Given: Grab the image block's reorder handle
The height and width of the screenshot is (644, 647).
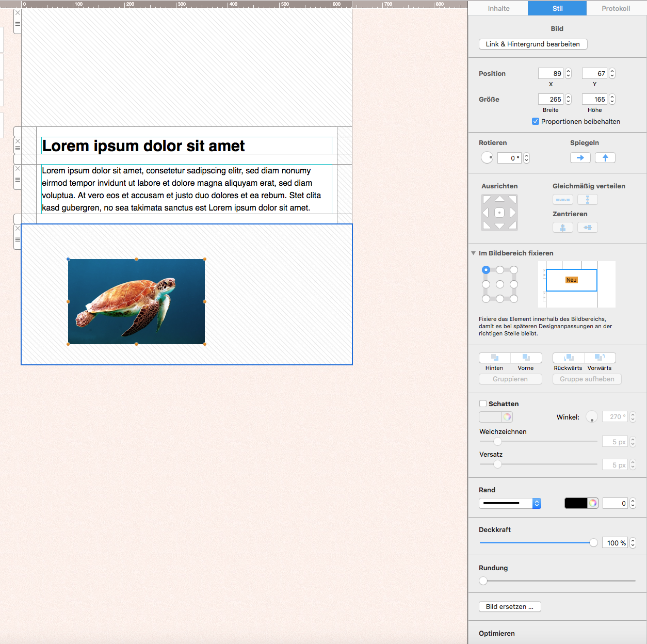Looking at the screenshot, I should click(x=18, y=239).
